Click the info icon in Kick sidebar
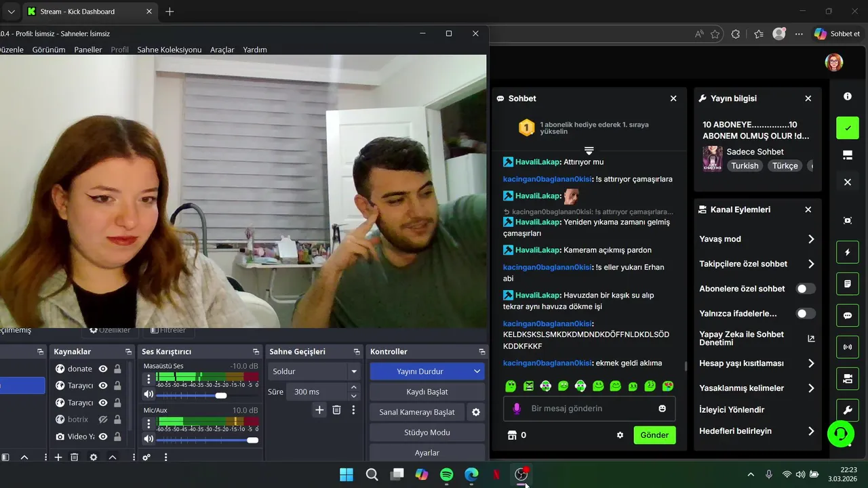This screenshot has height=488, width=868. [848, 97]
